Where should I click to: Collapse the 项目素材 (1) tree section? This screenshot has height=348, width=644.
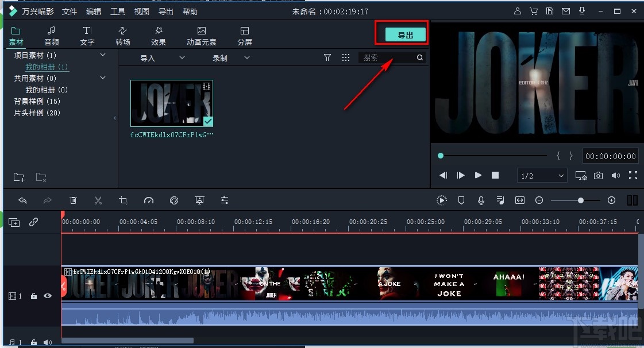103,55
